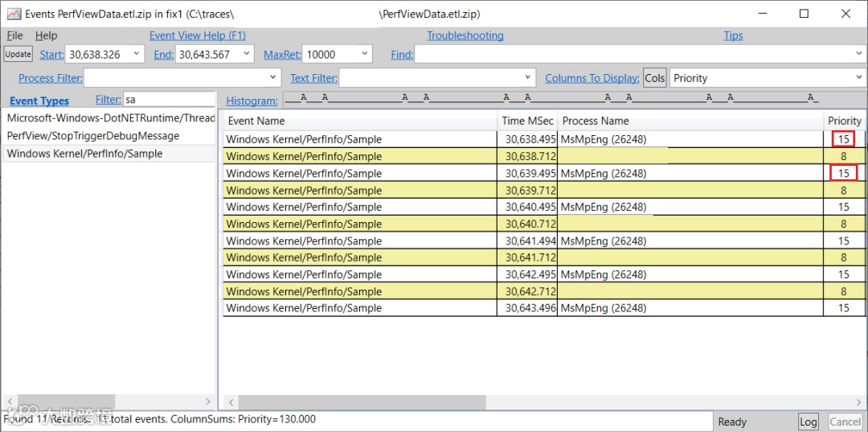
Task: Click the left panel scroll right arrow
Action: (208, 401)
